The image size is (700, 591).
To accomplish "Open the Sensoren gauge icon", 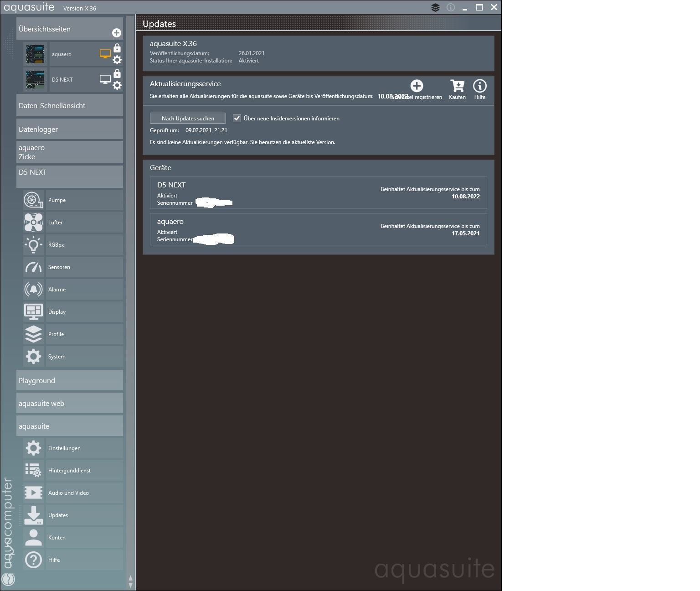I will (33, 267).
